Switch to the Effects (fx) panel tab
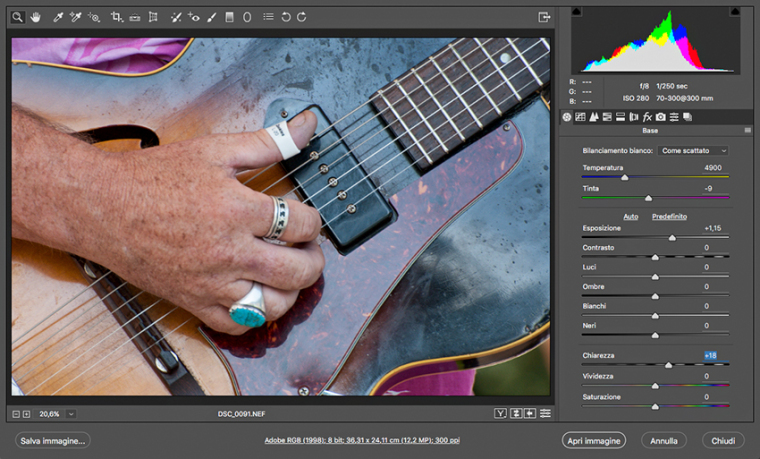The height and width of the screenshot is (459, 760). [x=647, y=117]
